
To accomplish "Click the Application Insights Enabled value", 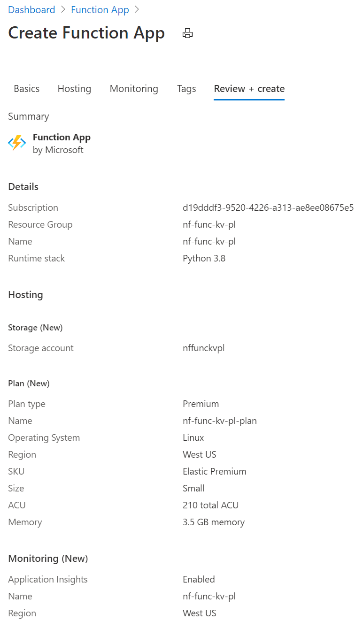I will point(199,579).
